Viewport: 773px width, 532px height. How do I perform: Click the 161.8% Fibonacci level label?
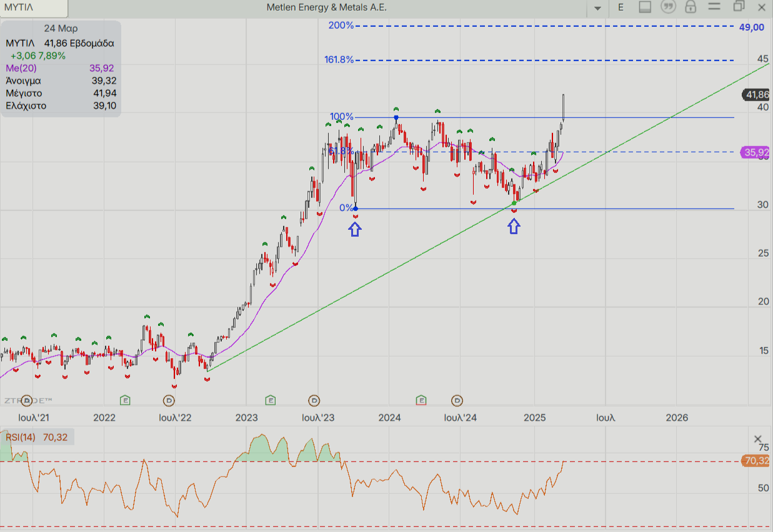point(339,60)
